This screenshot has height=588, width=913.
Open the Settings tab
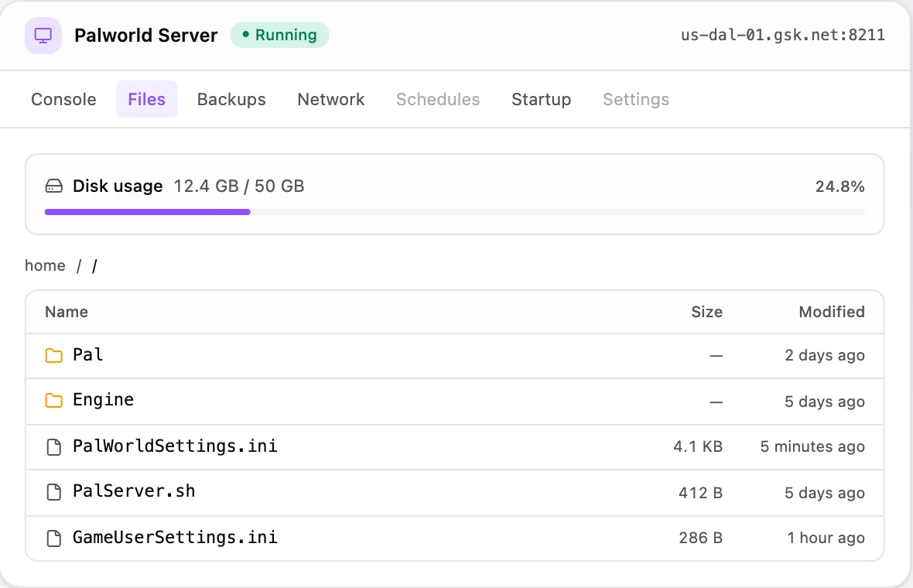click(636, 99)
